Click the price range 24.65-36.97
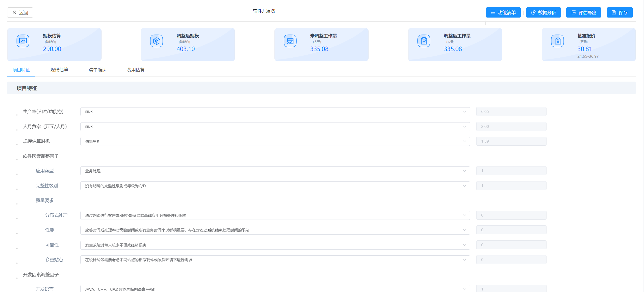This screenshot has width=644, height=292. 588,56
